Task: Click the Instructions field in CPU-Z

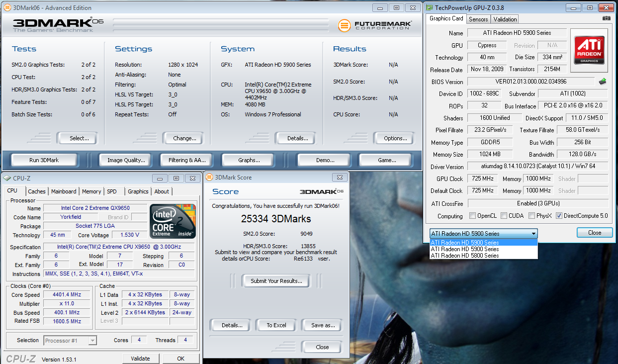Action: 119,274
